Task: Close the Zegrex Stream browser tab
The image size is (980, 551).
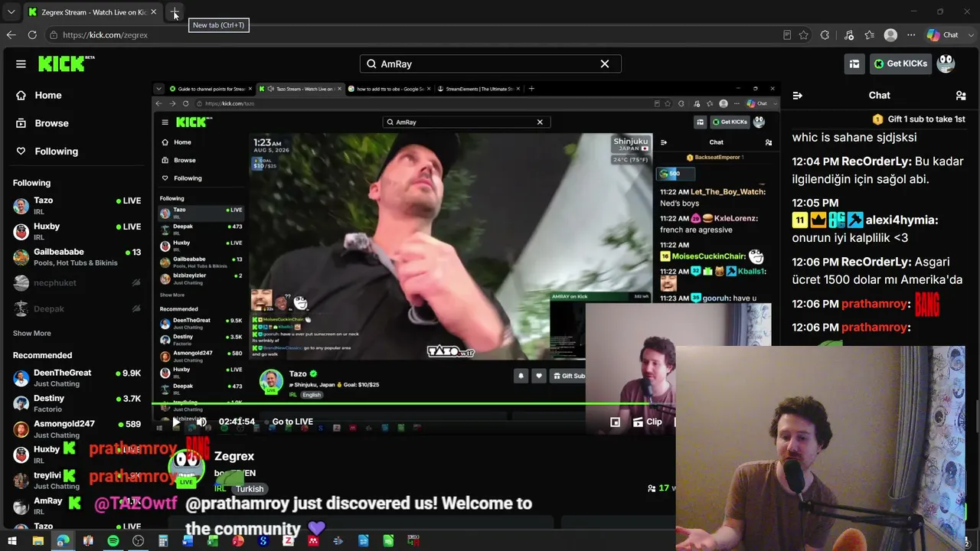Action: pos(153,12)
